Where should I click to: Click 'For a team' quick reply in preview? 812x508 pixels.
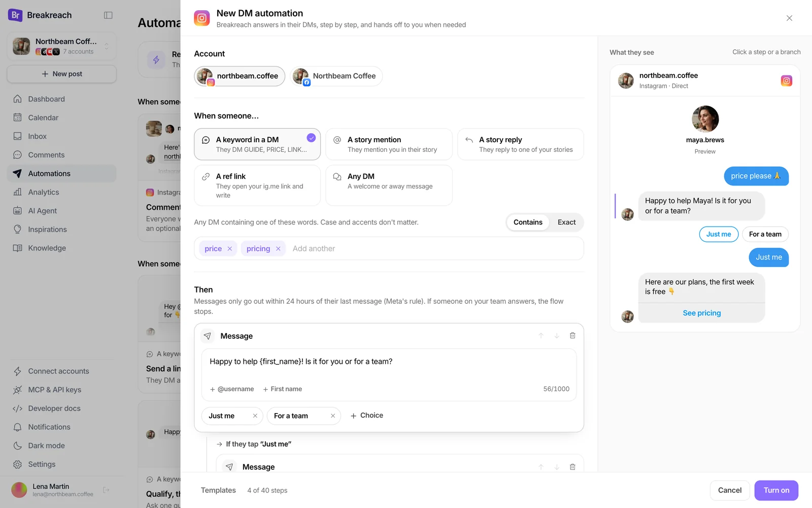coord(765,234)
